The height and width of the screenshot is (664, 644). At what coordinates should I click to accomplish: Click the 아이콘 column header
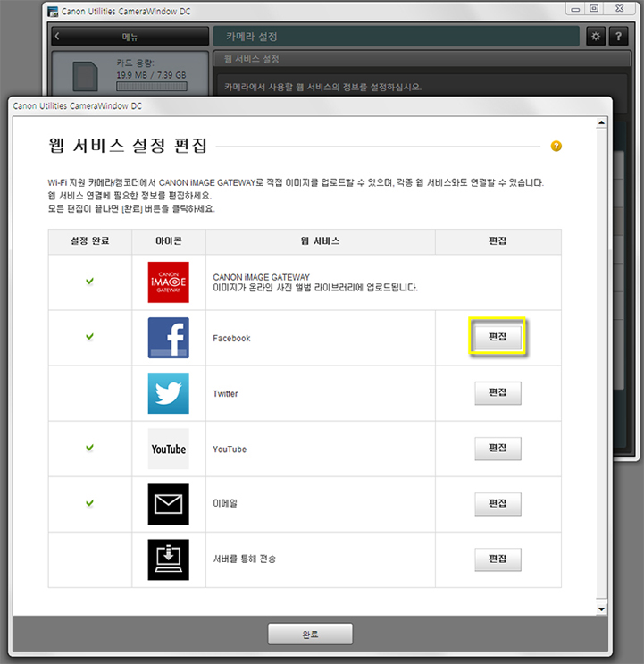pyautogui.click(x=169, y=241)
